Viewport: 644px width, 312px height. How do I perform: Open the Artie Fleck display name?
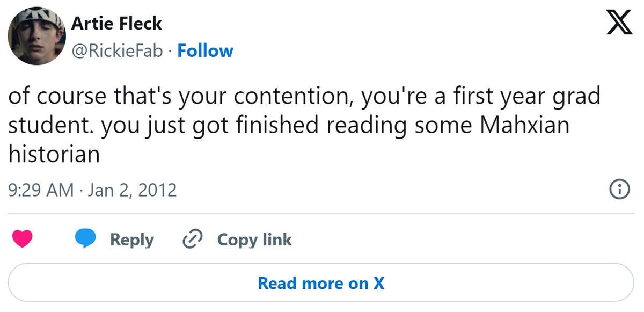tap(116, 23)
